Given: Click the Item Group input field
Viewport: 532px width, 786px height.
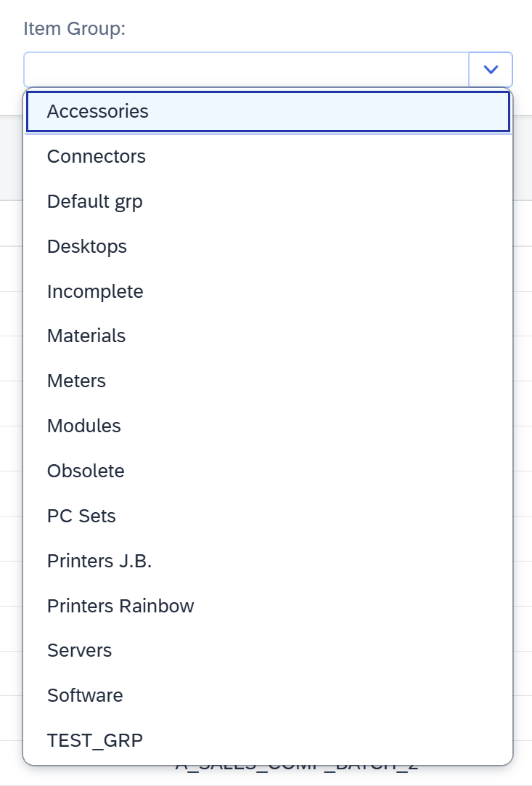Looking at the screenshot, I should 247,70.
